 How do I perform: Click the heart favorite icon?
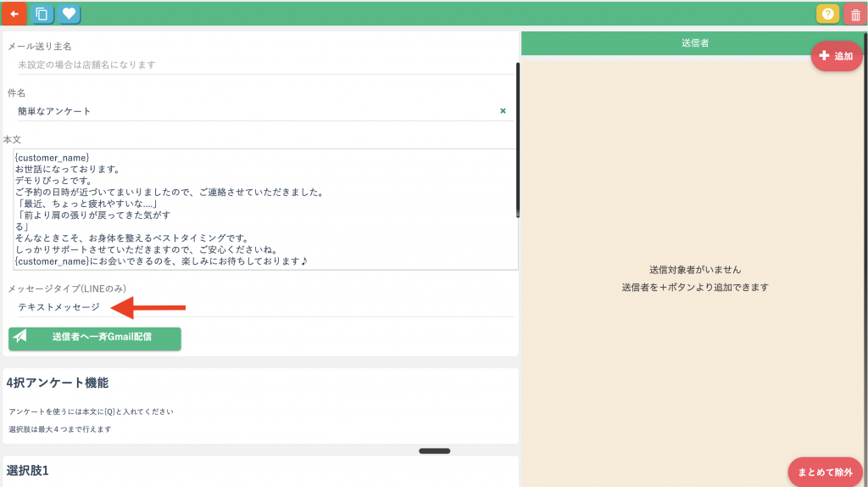[70, 14]
